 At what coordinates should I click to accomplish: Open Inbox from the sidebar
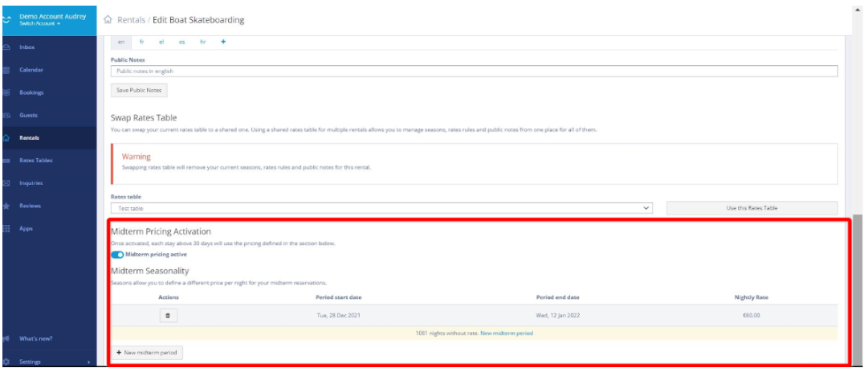(26, 47)
